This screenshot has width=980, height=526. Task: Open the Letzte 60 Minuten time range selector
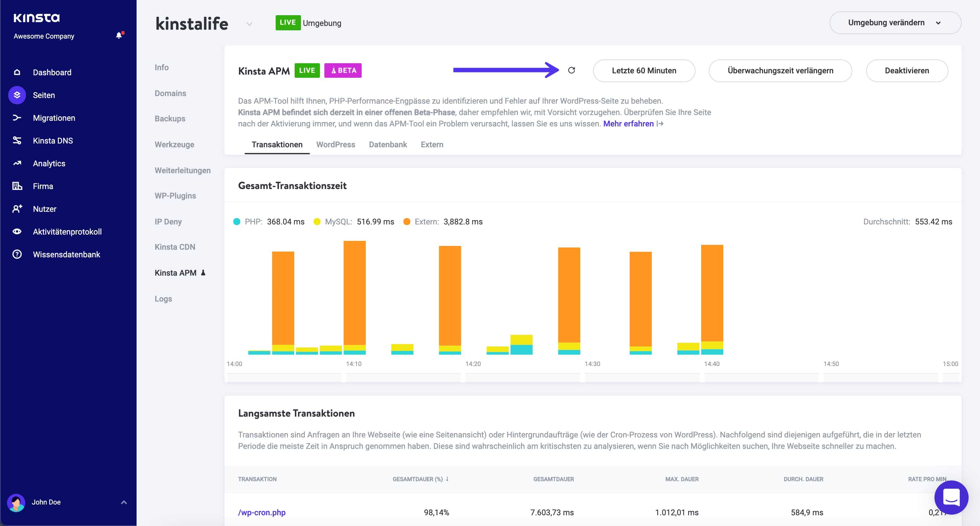644,70
